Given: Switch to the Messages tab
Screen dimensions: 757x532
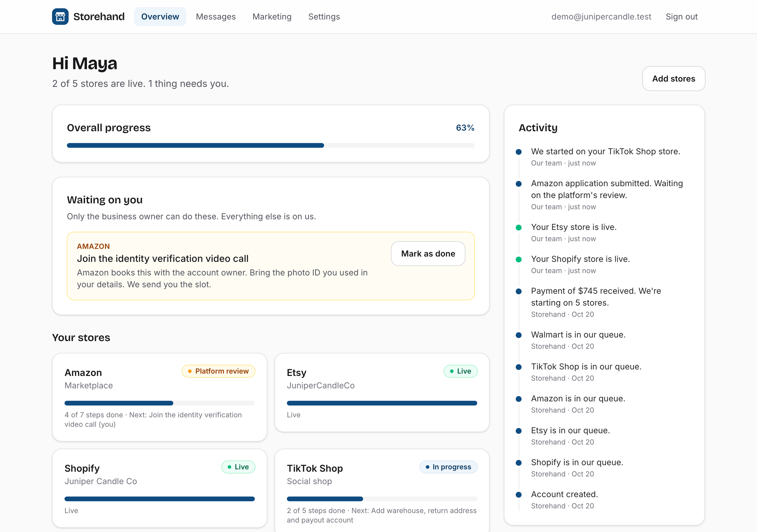Looking at the screenshot, I should 216,17.
